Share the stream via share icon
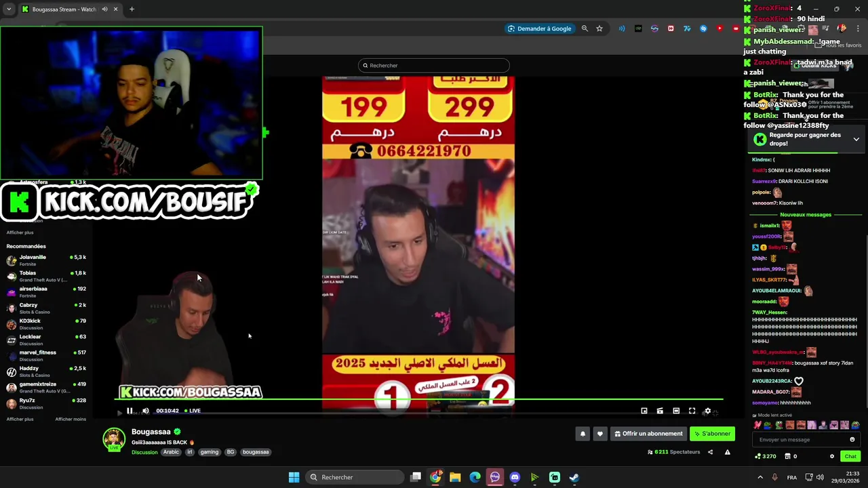 [x=711, y=452]
